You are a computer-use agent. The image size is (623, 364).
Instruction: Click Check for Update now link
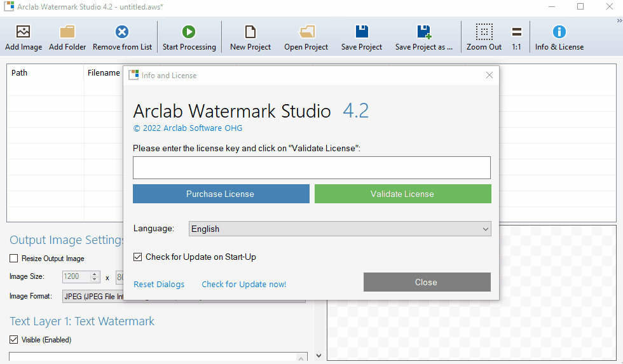tap(243, 284)
